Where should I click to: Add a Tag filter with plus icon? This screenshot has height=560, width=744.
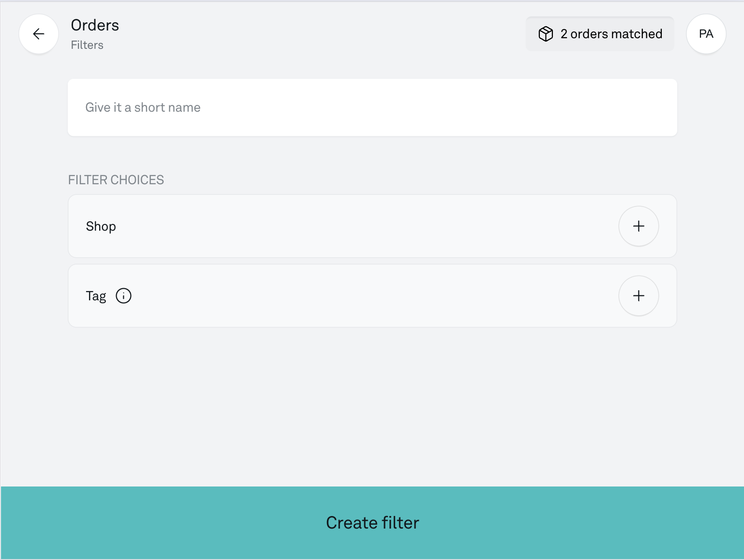click(639, 296)
